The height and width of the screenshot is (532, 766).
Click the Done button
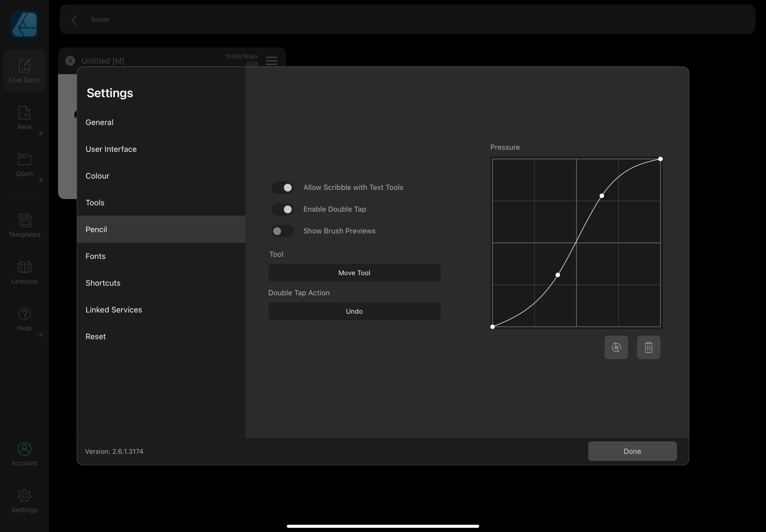tap(632, 451)
